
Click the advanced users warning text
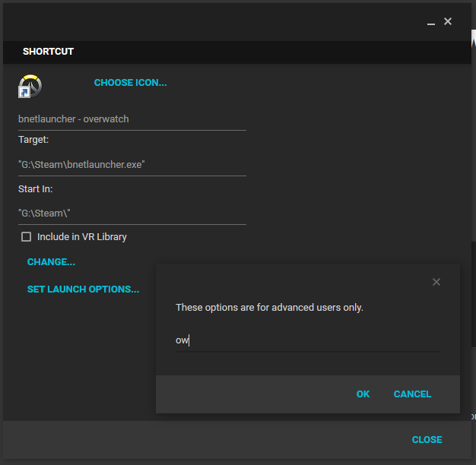point(269,308)
